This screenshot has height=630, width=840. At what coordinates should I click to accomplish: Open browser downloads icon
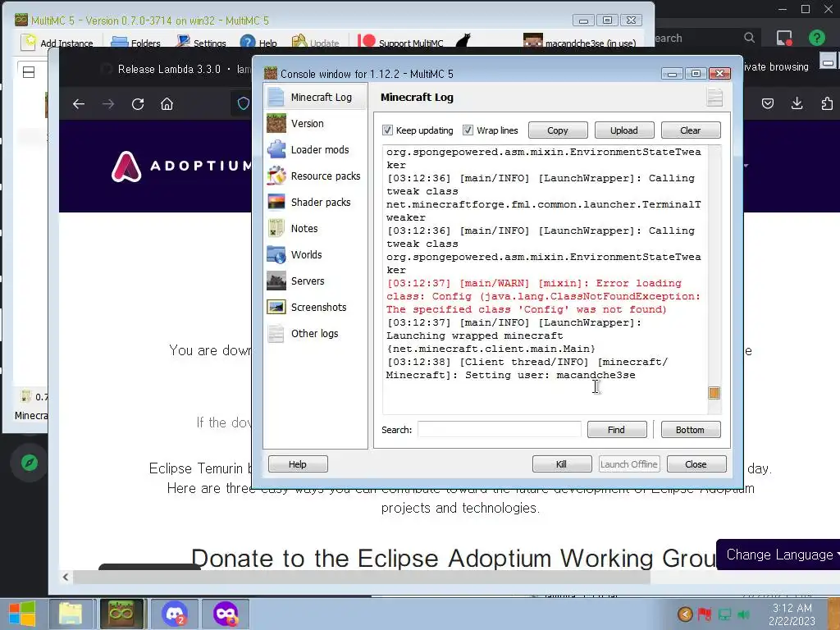point(797,103)
